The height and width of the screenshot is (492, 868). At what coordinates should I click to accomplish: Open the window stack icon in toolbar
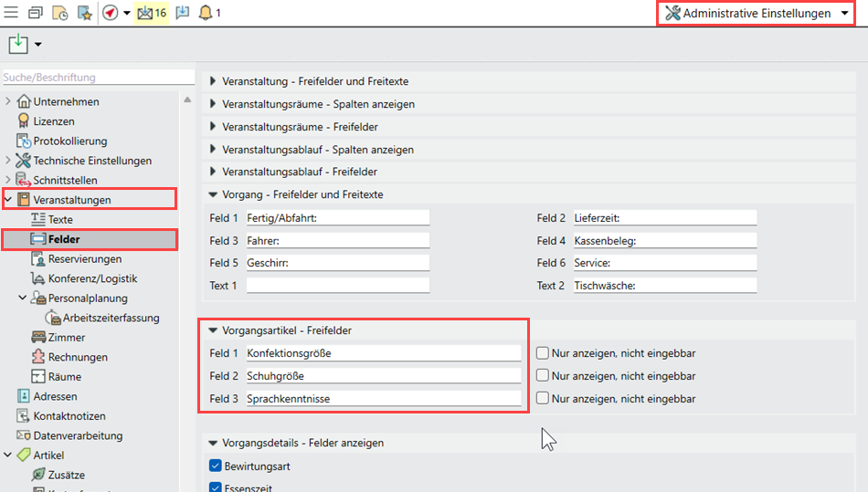(36, 12)
